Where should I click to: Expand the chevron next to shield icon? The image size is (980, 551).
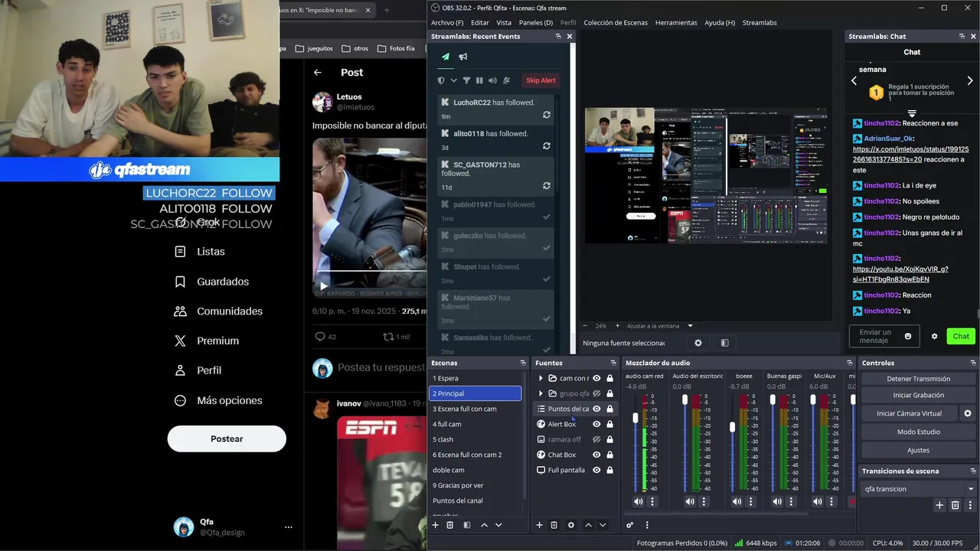(453, 80)
